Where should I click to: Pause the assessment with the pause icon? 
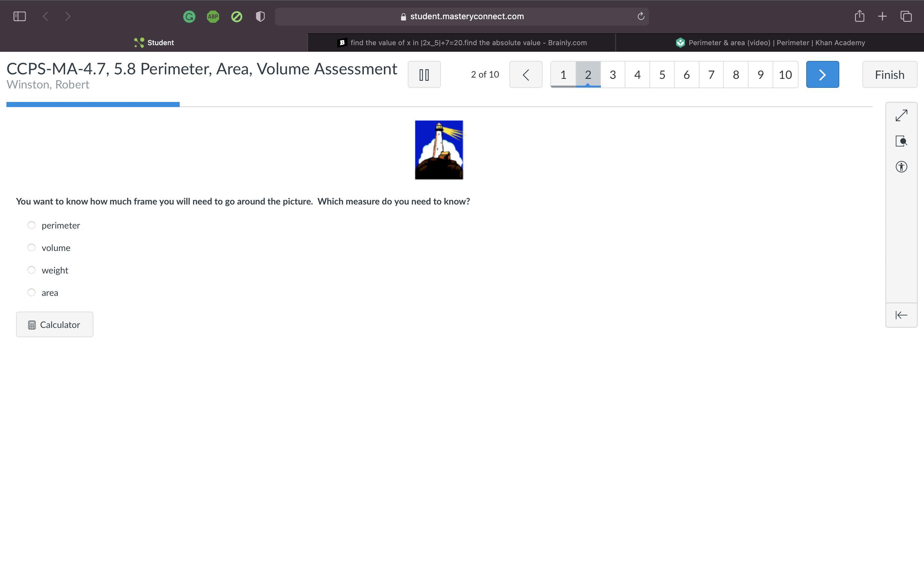424,74
